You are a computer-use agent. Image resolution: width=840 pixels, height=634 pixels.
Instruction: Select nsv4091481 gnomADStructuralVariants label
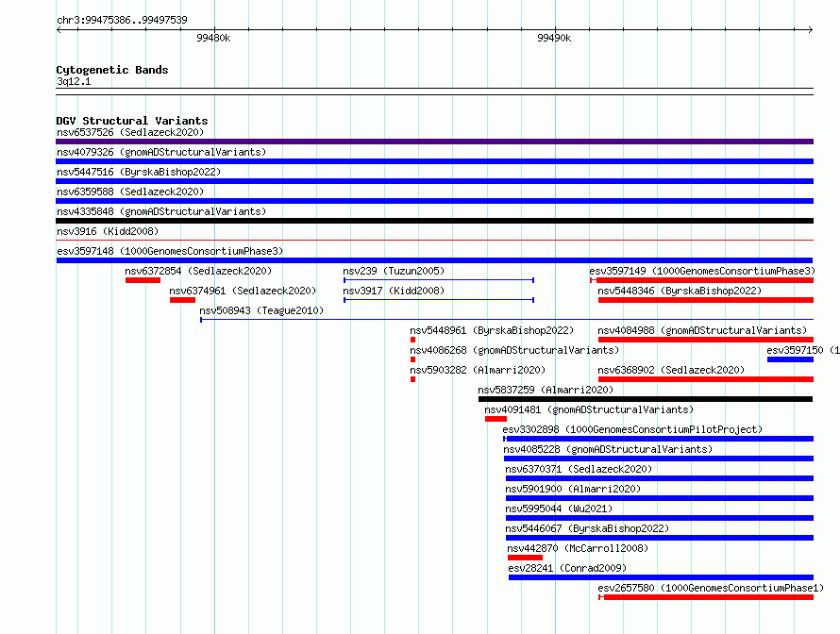click(x=589, y=409)
